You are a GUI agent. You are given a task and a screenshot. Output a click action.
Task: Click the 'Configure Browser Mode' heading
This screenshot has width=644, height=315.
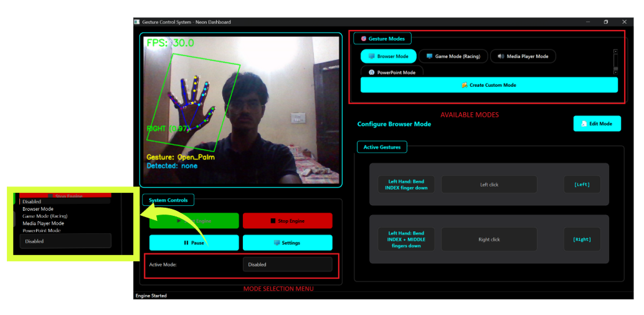click(x=394, y=124)
